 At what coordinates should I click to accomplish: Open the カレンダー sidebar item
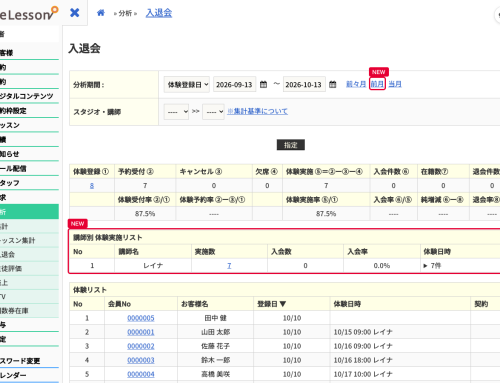tap(29, 375)
